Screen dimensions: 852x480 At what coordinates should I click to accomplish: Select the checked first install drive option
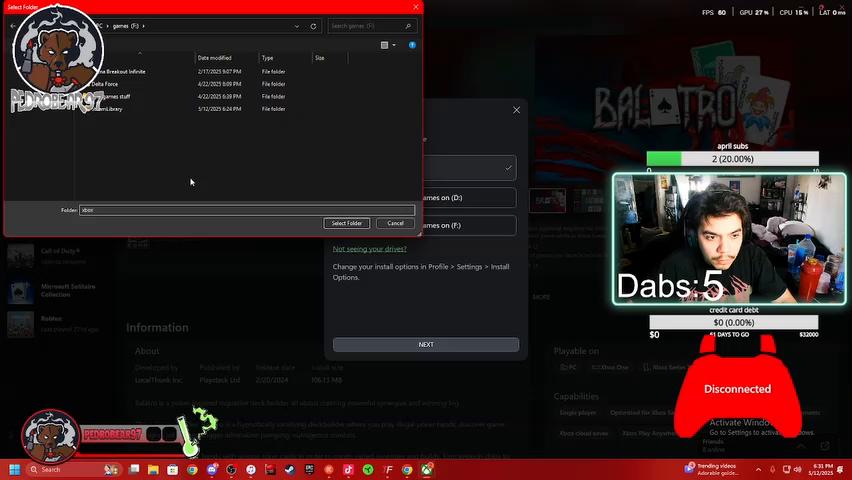coord(470,168)
